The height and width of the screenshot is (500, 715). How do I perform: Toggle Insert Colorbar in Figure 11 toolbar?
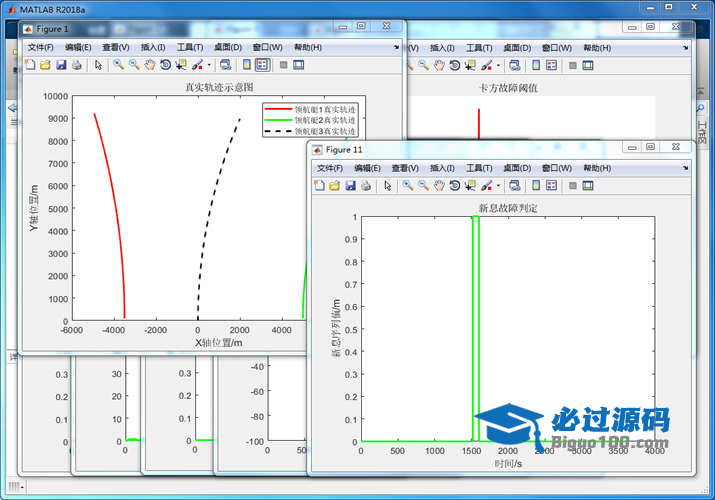point(535,186)
